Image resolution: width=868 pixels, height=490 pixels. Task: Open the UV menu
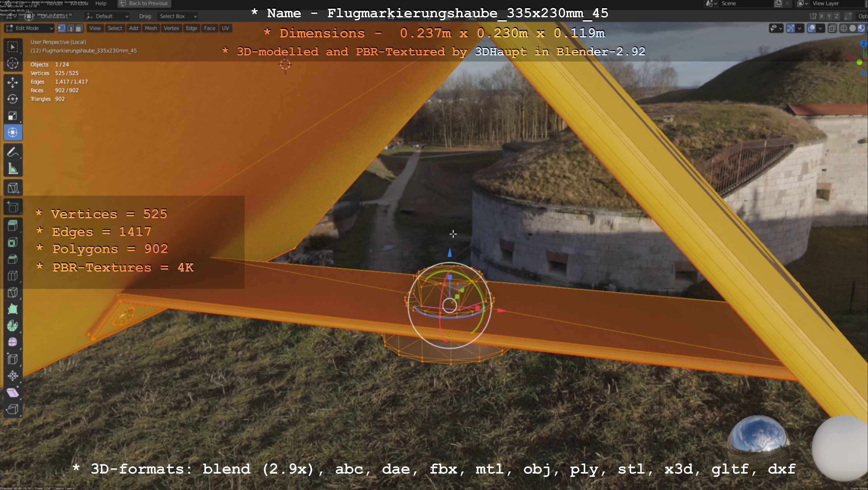(225, 28)
